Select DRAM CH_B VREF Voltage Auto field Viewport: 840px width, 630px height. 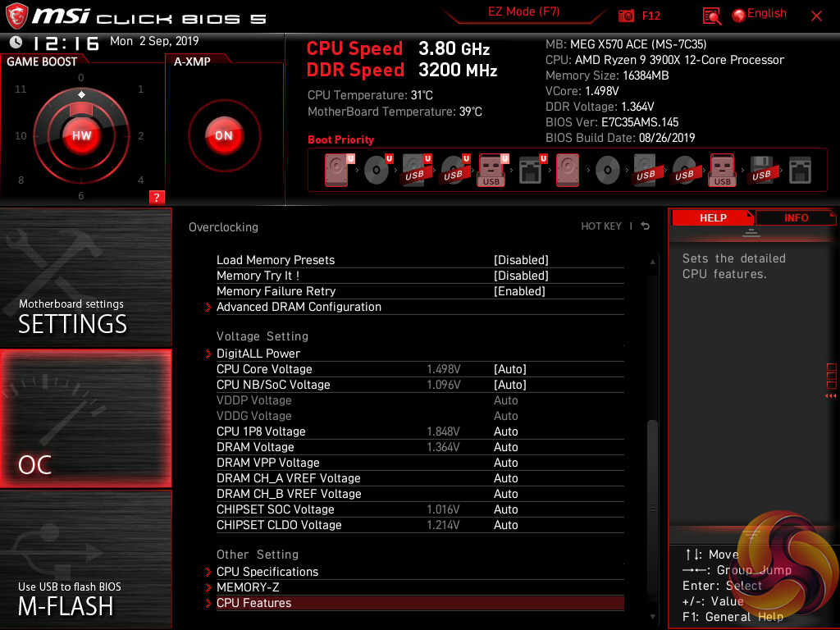pos(505,493)
